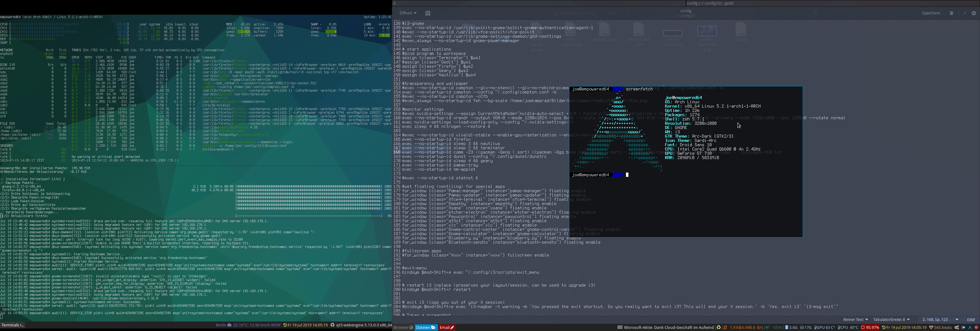
Task: Click the qt5-webengine update entry in left bar
Action: pyautogui.click(x=361, y=325)
